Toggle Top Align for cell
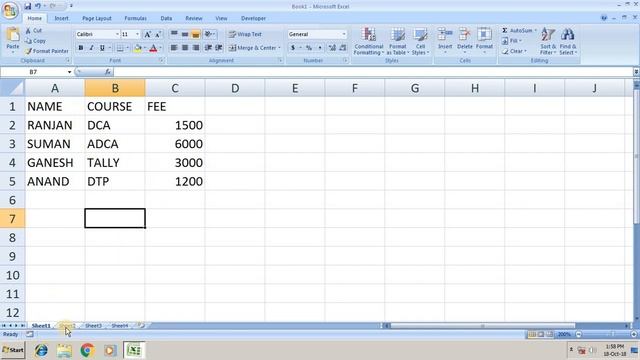Image resolution: width=640 pixels, height=360 pixels. point(174,34)
